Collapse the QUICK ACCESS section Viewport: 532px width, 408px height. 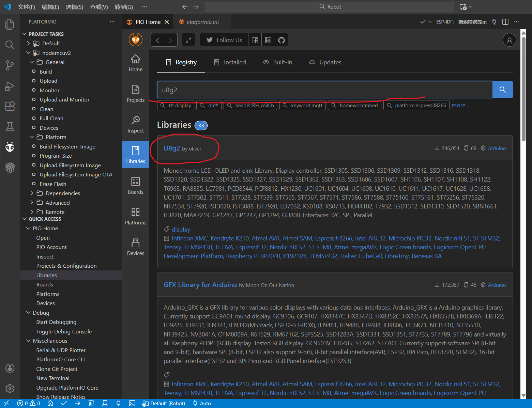[x=25, y=219]
